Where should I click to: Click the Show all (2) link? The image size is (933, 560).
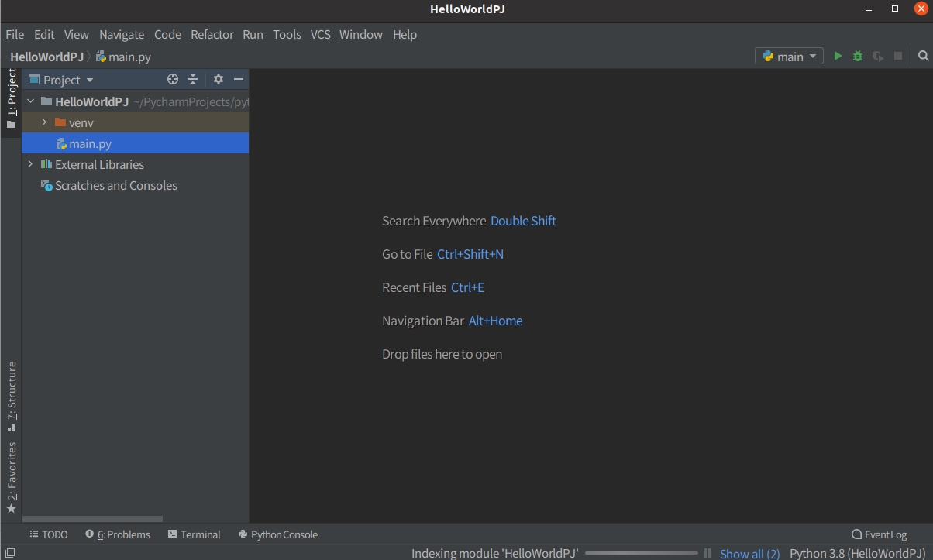749,553
